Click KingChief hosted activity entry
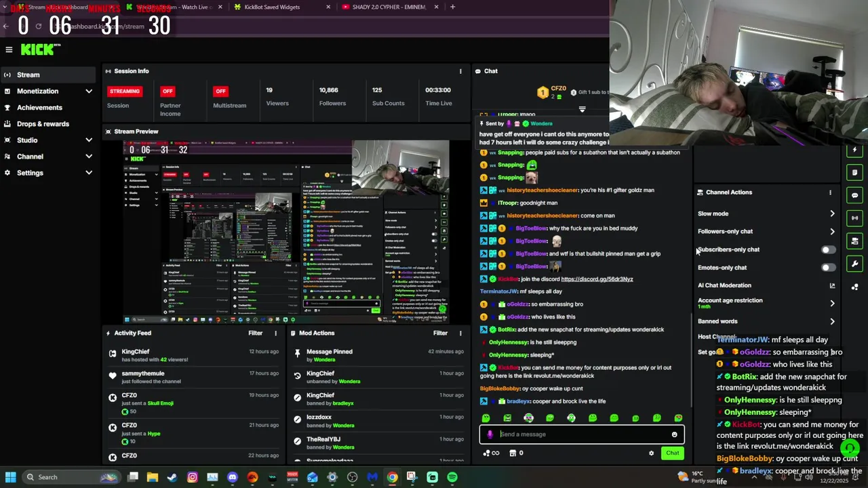Image resolution: width=868 pixels, height=488 pixels. point(193,356)
